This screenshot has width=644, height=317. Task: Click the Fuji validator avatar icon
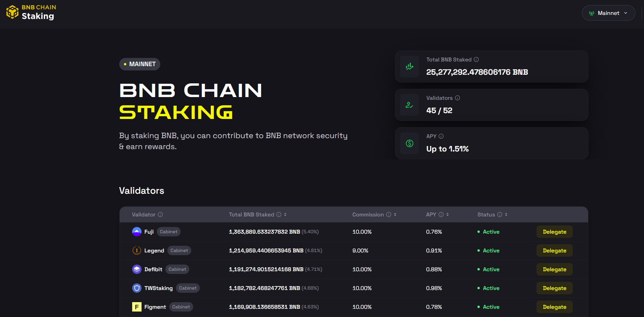136,232
